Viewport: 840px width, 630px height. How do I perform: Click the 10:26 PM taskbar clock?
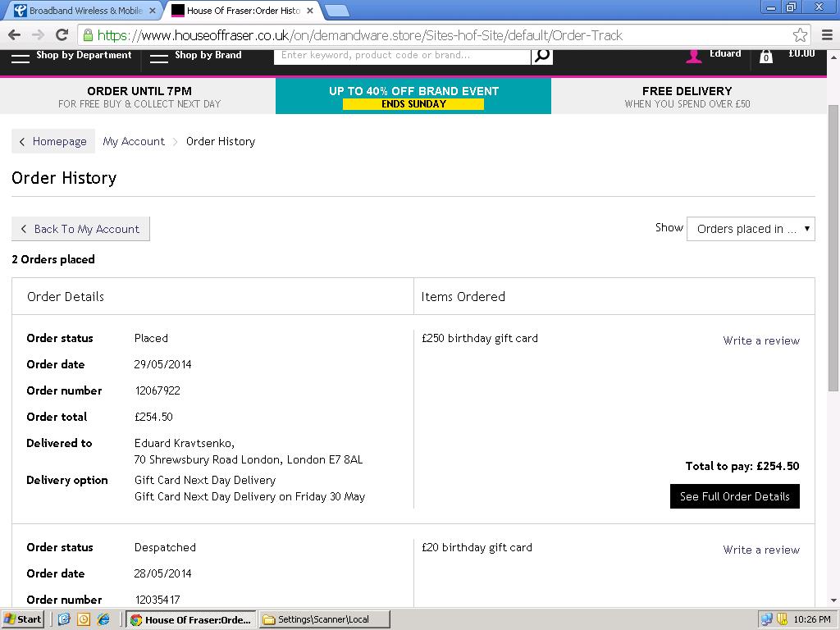point(812,619)
